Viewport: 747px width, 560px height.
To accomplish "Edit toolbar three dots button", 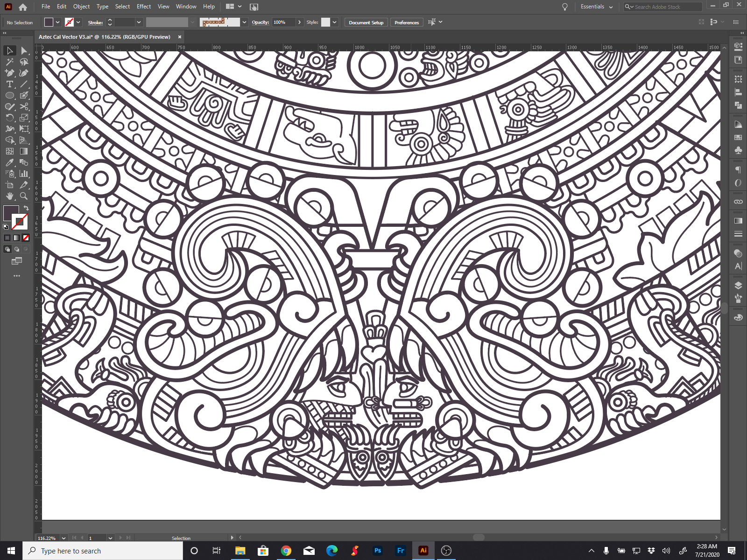I will (17, 276).
